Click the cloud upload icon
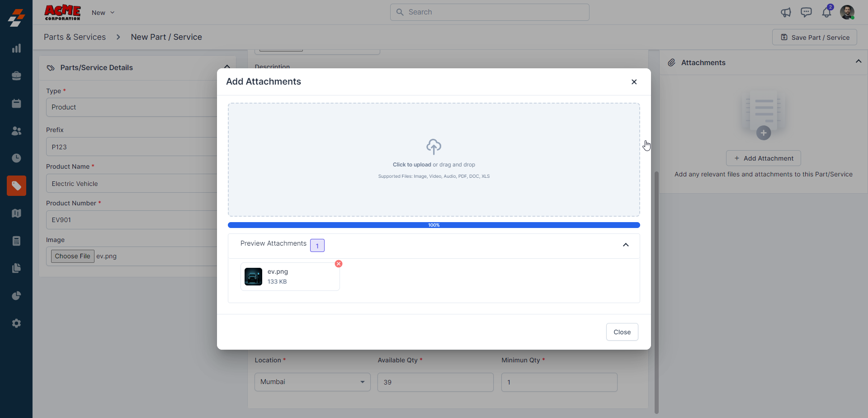 (x=434, y=147)
